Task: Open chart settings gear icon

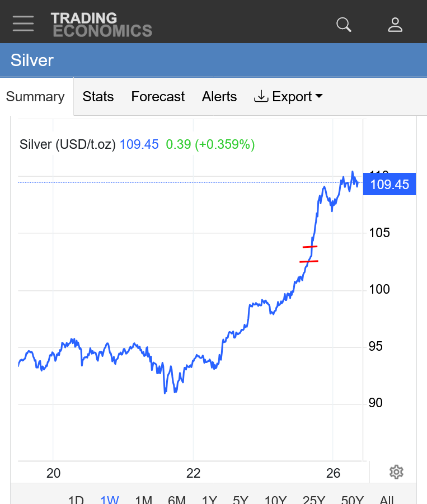Action: click(396, 472)
